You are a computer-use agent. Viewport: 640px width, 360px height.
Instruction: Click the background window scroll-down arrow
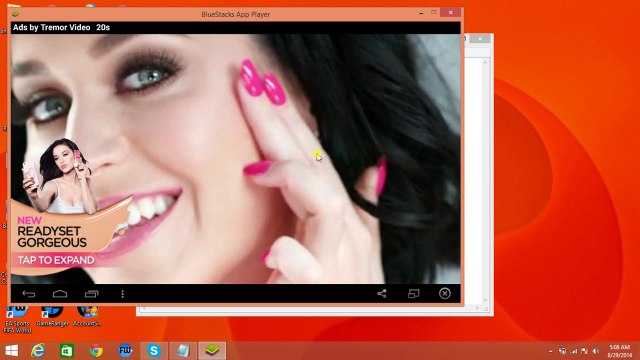tap(485, 300)
